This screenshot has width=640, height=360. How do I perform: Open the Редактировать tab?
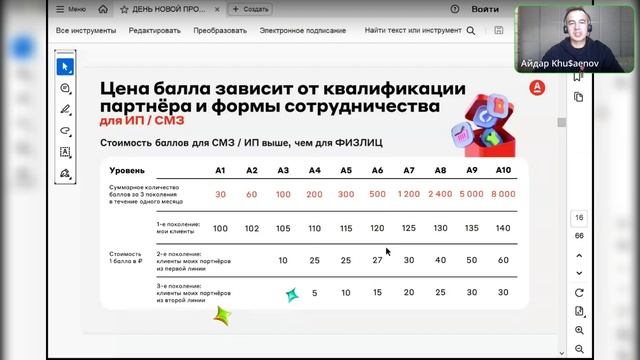(x=154, y=31)
